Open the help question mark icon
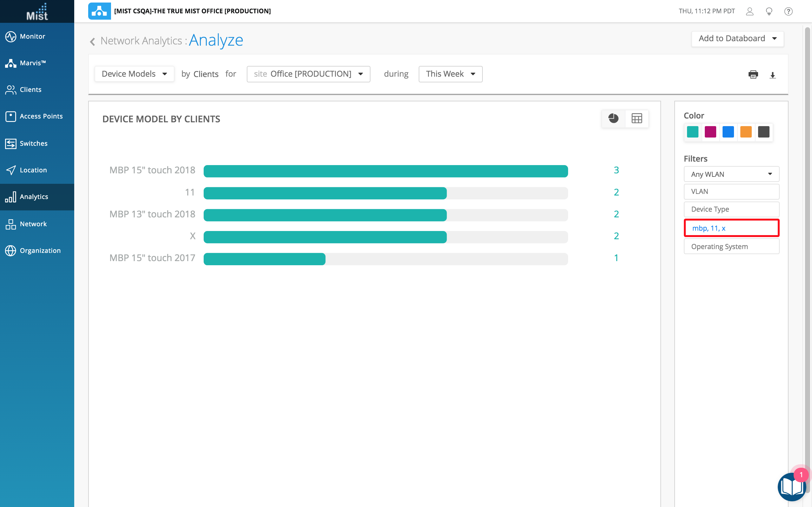This screenshot has height=507, width=812. (788, 11)
